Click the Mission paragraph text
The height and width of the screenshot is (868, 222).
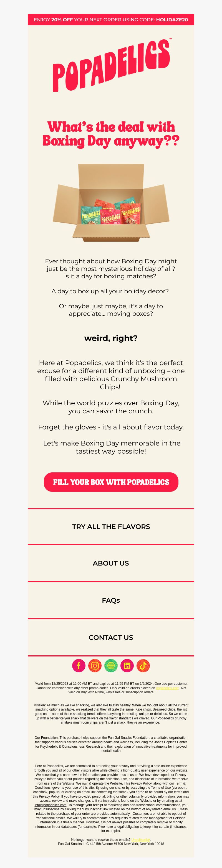point(111,714)
